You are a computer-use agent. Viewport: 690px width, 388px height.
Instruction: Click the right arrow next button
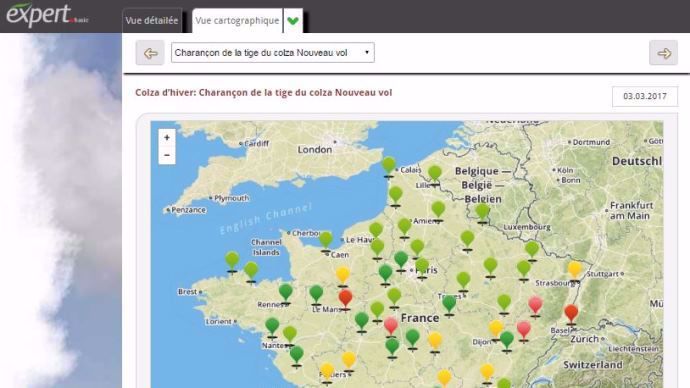pos(664,53)
